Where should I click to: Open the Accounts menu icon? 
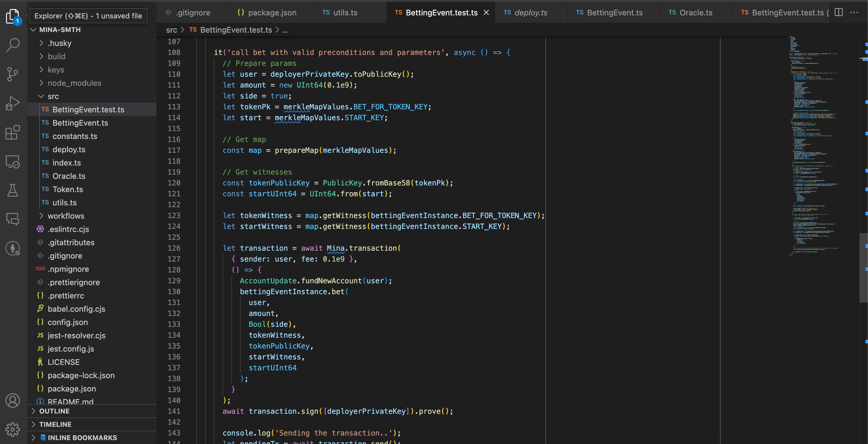(13, 401)
